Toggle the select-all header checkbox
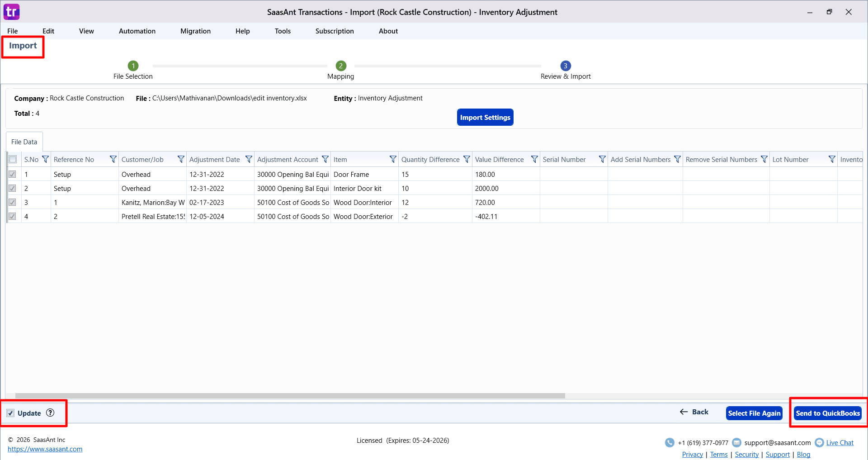868x460 pixels. click(13, 159)
